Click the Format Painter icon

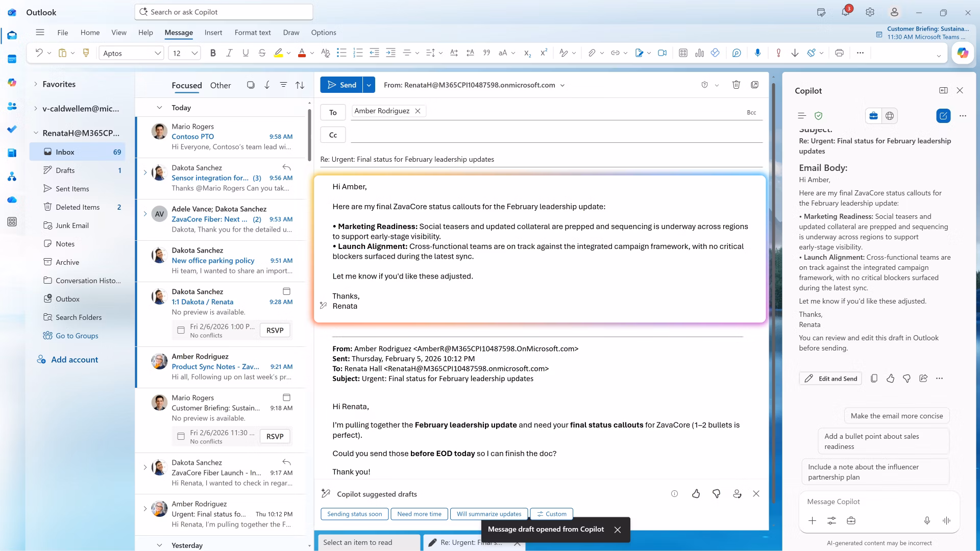(x=86, y=53)
